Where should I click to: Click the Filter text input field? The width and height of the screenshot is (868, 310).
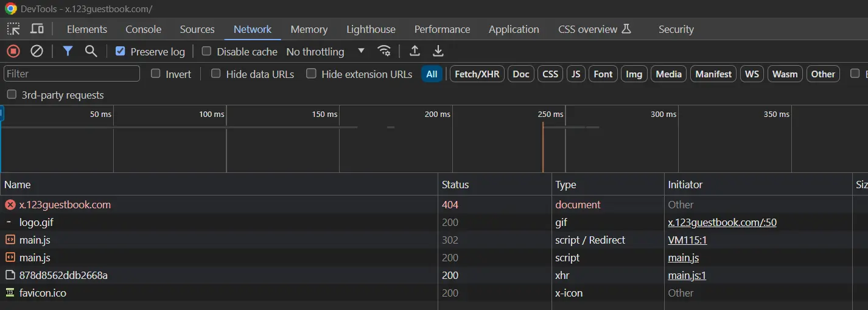click(72, 74)
